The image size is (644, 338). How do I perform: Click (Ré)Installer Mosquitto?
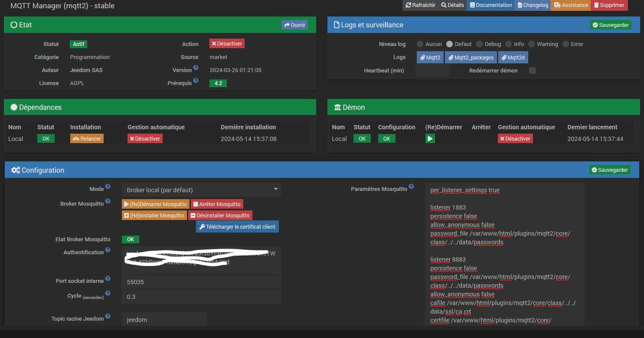[154, 215]
